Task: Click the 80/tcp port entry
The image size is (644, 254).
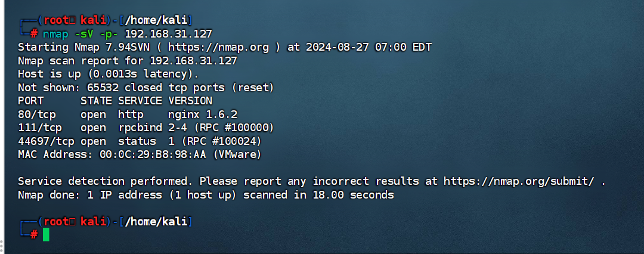Action: [36, 114]
